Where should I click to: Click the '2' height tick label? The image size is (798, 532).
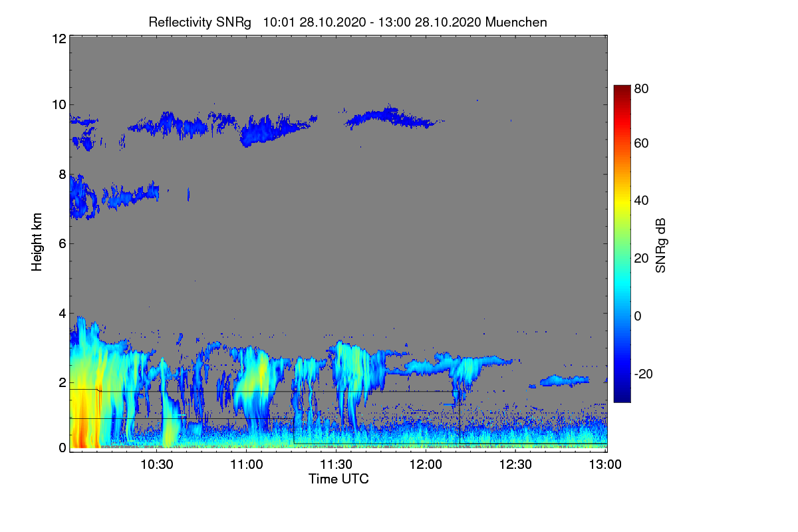[x=61, y=382]
